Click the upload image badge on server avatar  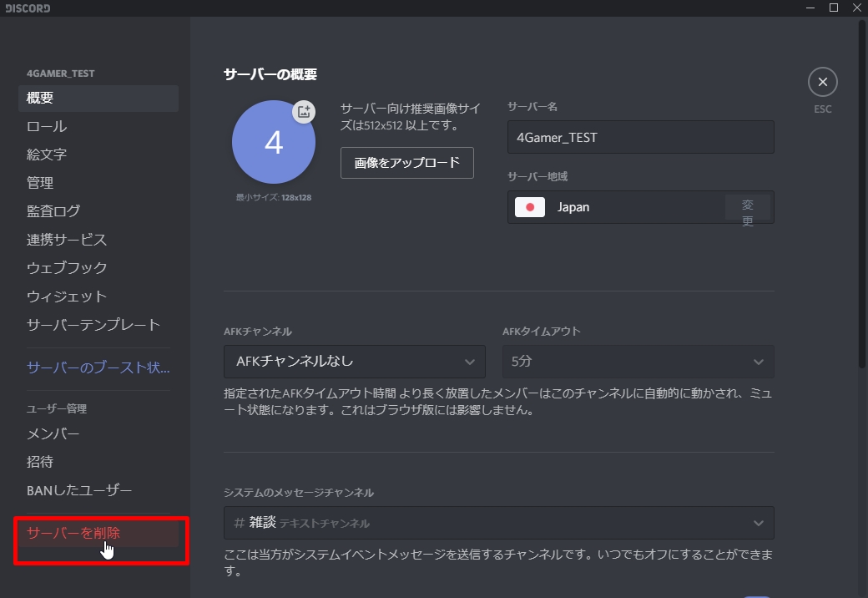[x=304, y=112]
